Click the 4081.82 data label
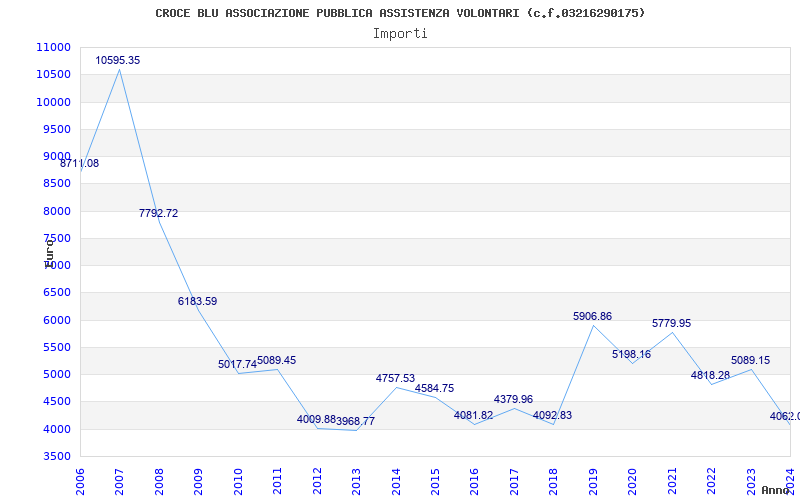Screen dimensions: 800x500 [x=473, y=415]
